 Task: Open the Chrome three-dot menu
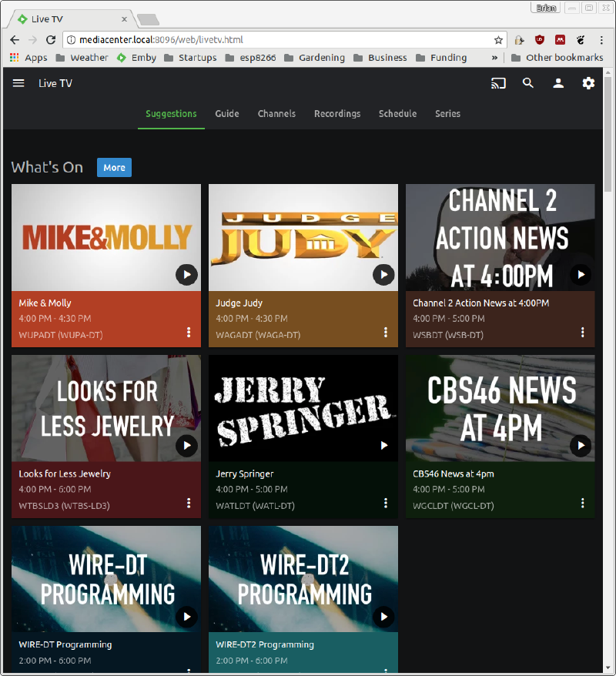click(601, 40)
